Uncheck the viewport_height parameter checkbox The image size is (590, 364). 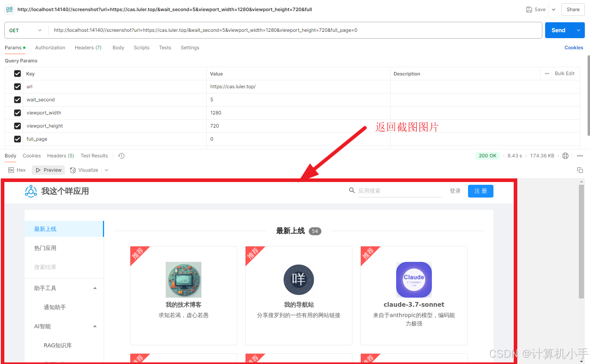(x=17, y=126)
